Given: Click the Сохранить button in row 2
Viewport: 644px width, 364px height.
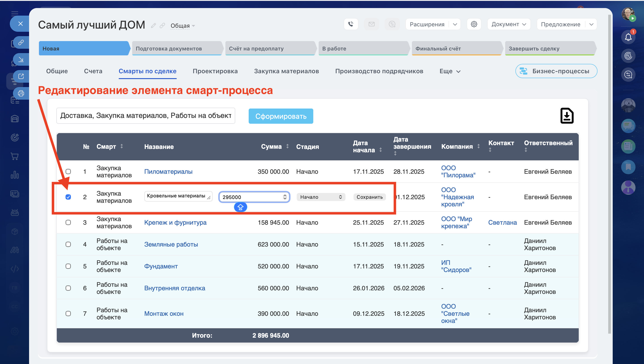Looking at the screenshot, I should [x=369, y=197].
